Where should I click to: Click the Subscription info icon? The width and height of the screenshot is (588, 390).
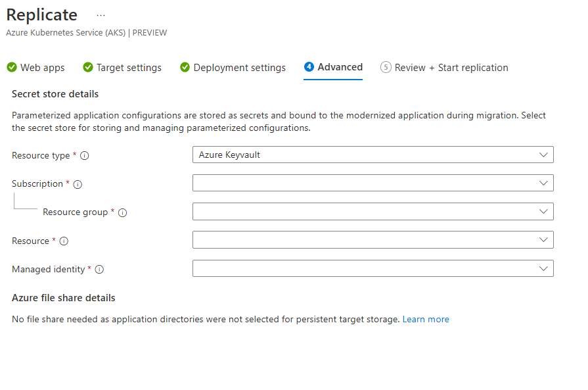[x=78, y=184]
